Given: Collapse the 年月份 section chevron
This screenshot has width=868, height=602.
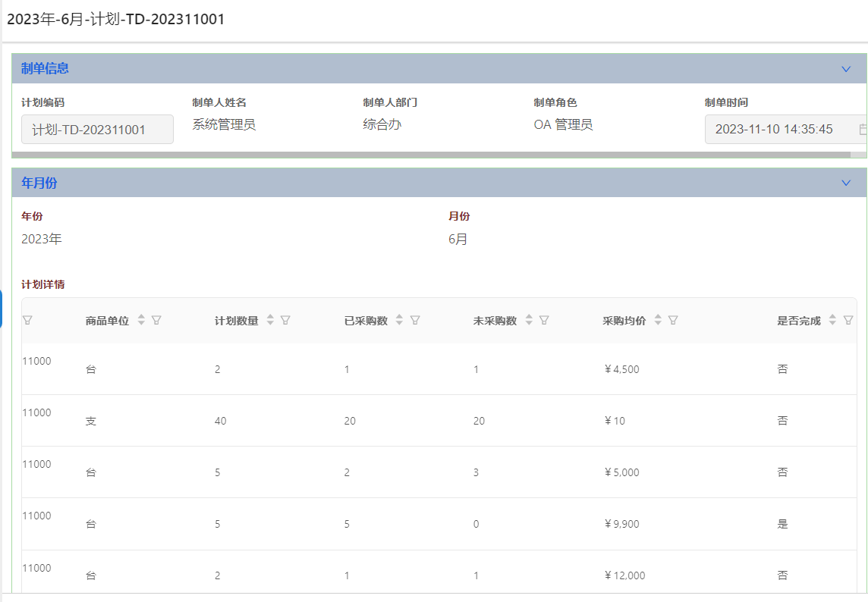Looking at the screenshot, I should [846, 183].
